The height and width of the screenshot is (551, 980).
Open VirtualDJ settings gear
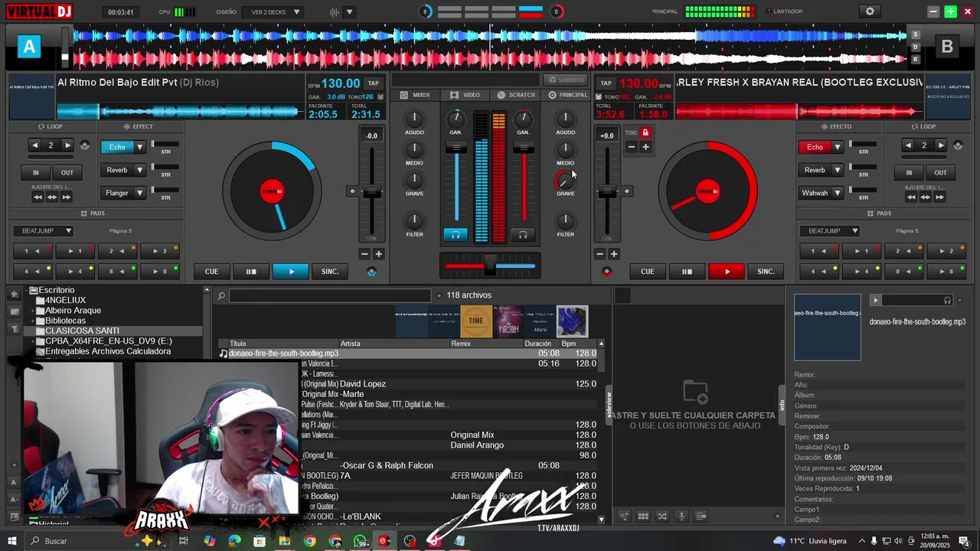(x=870, y=11)
